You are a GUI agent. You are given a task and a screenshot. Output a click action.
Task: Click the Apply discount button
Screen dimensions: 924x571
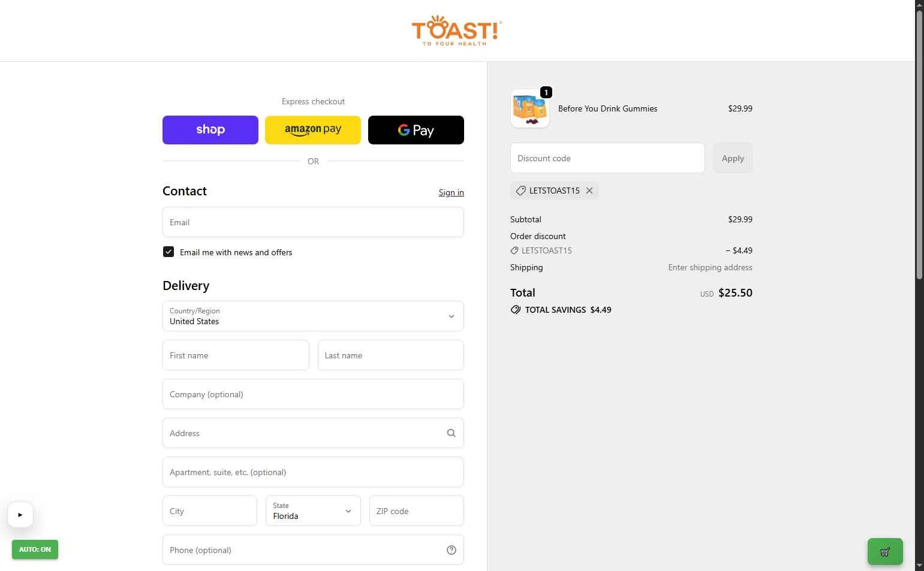[733, 158]
